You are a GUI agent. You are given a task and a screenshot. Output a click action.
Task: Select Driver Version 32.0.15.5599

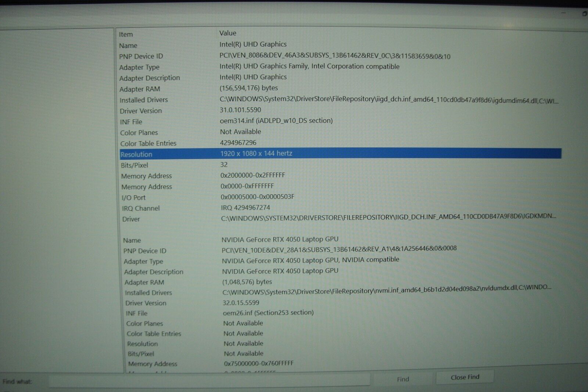pyautogui.click(x=241, y=303)
